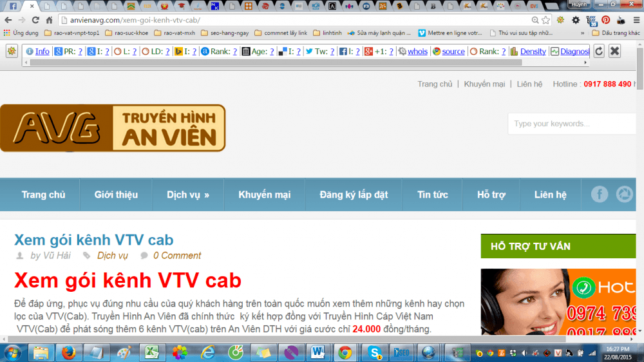This screenshot has height=362, width=644.
Task: Open the rao-vat-vnpt-top1 bookmark folder
Action: click(x=72, y=33)
